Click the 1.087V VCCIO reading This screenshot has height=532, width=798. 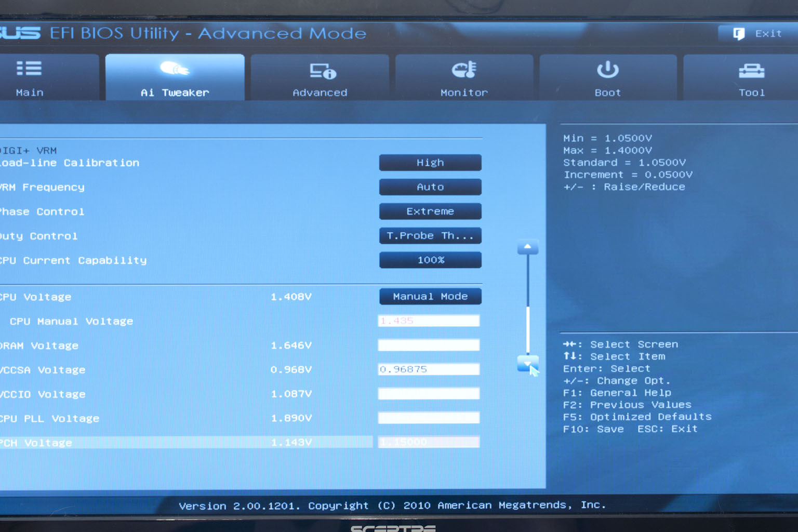tap(291, 394)
